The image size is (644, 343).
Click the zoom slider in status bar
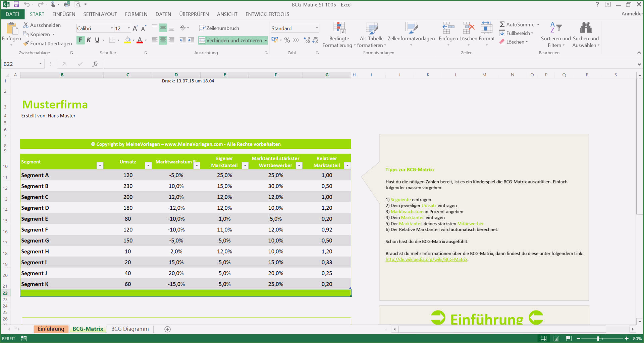pyautogui.click(x=598, y=339)
